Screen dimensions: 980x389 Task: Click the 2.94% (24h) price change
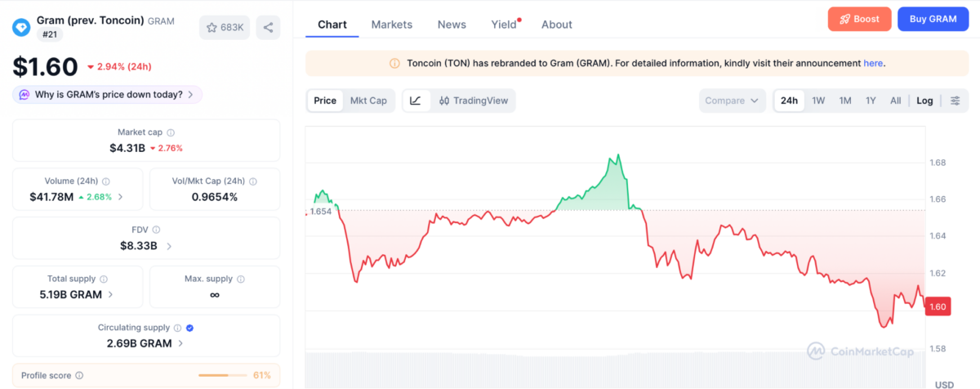click(118, 67)
